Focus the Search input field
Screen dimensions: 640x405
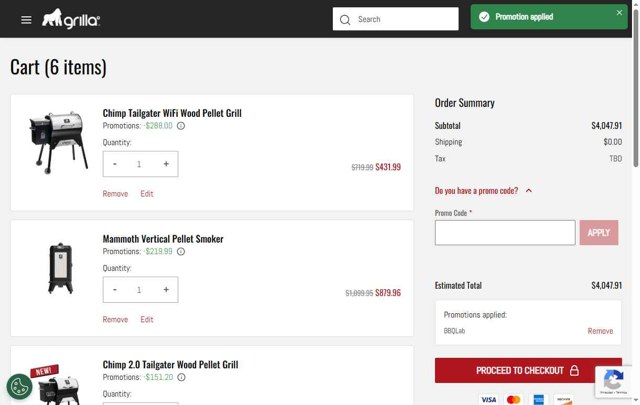pyautogui.click(x=396, y=19)
